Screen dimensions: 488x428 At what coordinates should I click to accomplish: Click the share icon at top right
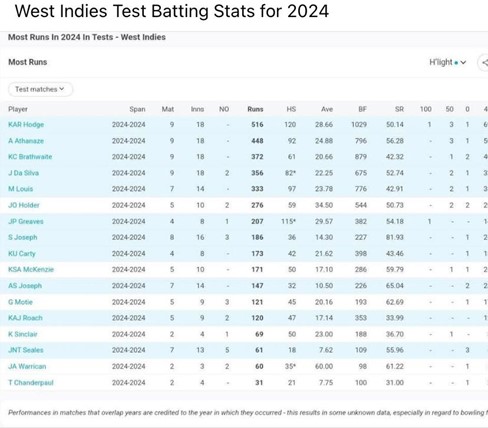click(484, 62)
